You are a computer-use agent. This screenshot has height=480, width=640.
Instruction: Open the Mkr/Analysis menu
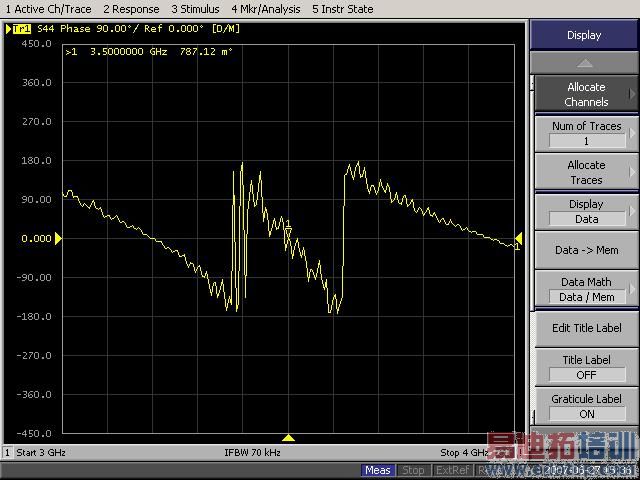(x=266, y=9)
